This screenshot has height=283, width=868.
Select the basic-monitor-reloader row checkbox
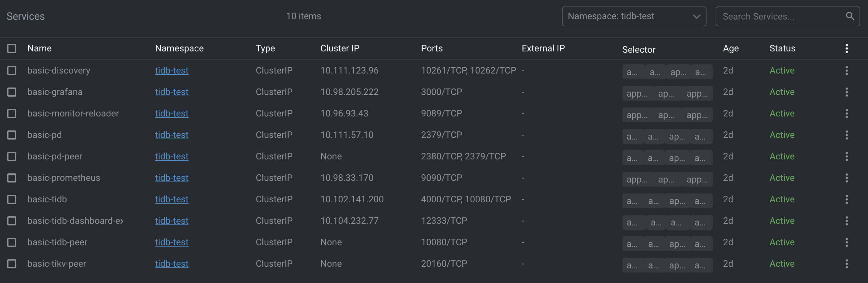point(12,114)
